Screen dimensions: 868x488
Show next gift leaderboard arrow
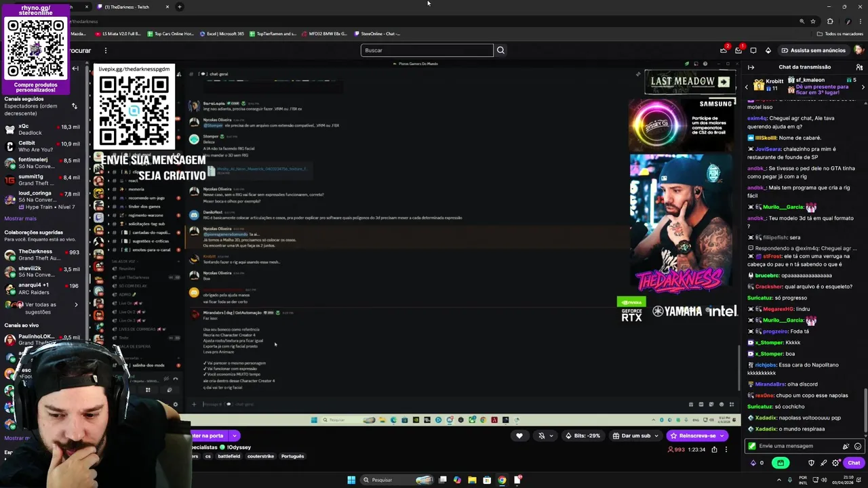point(863,87)
